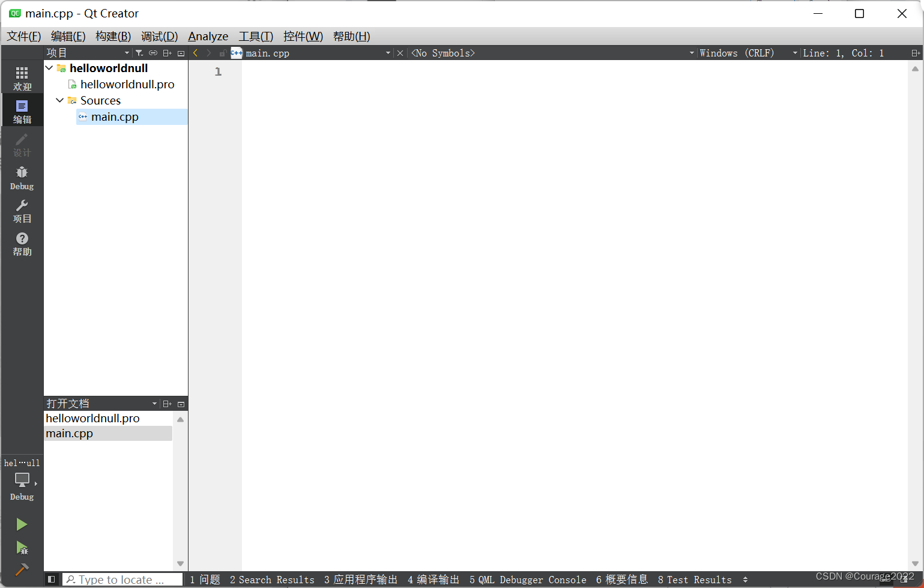Select helloworldnull.pro in 打开文档 list
The image size is (924, 588).
coord(92,418)
